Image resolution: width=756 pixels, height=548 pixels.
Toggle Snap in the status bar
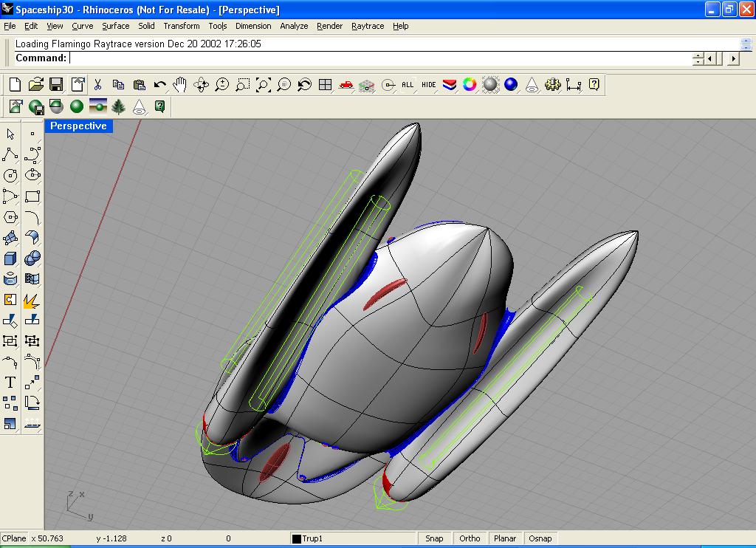[x=434, y=538]
